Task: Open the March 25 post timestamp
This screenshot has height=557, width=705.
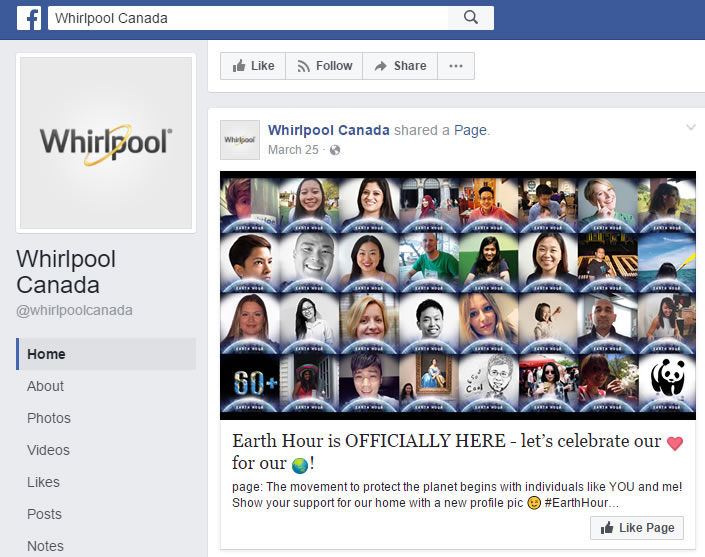Action: point(293,150)
